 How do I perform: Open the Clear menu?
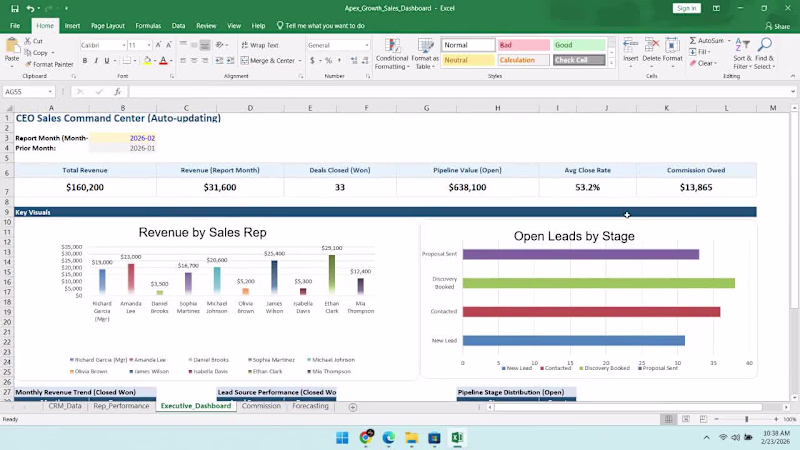pyautogui.click(x=704, y=63)
